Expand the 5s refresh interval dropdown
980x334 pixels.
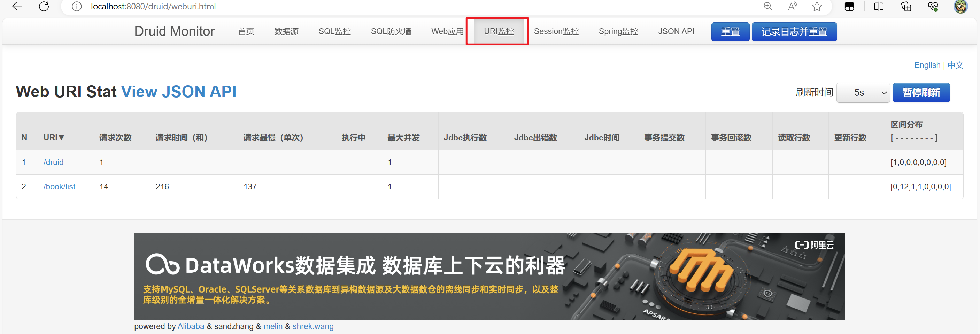pos(863,92)
